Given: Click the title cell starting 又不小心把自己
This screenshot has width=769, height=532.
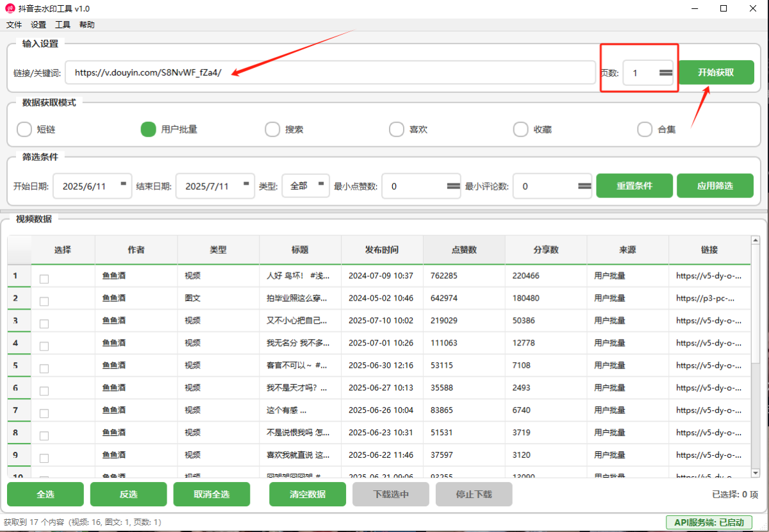Looking at the screenshot, I should [x=300, y=320].
